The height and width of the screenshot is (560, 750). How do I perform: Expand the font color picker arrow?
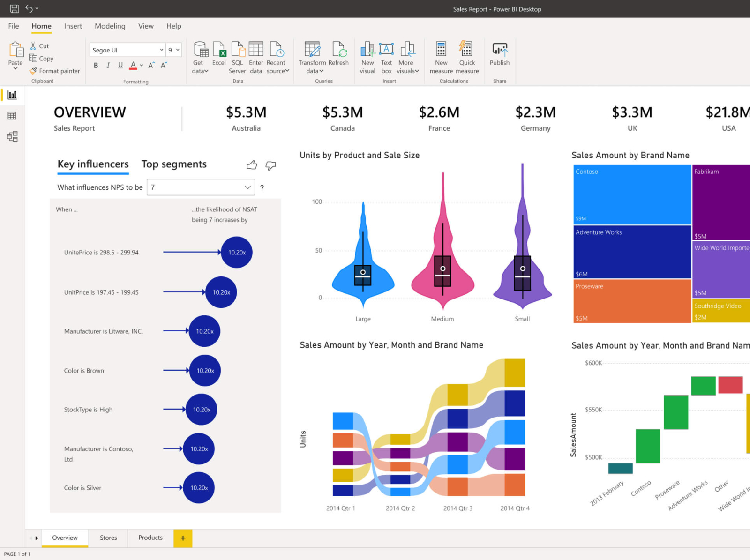pos(142,66)
